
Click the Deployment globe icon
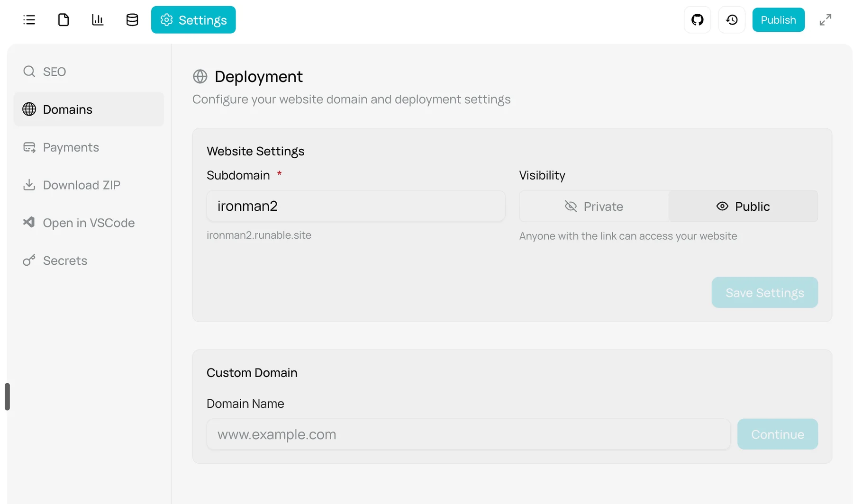(200, 77)
